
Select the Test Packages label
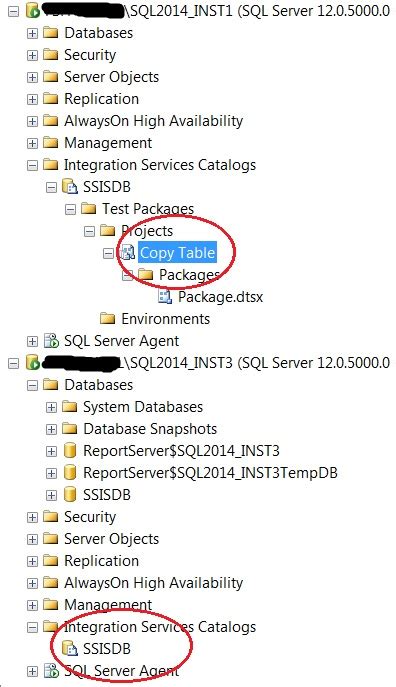tap(148, 209)
